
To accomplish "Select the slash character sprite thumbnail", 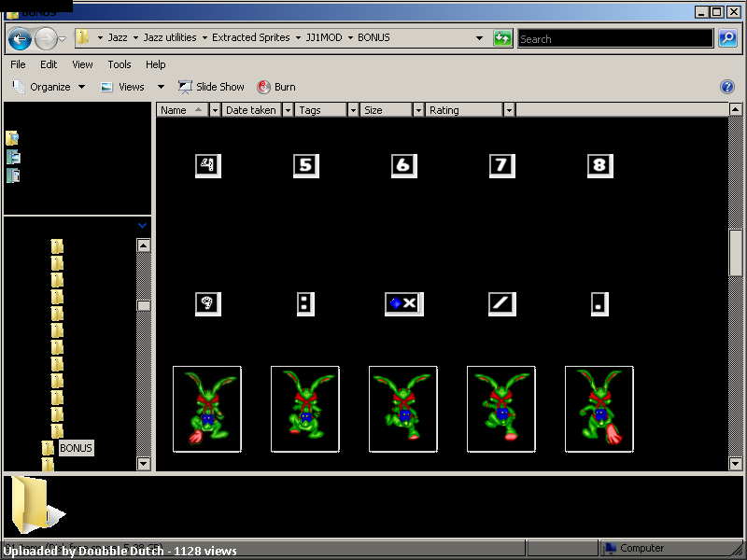I will [502, 304].
